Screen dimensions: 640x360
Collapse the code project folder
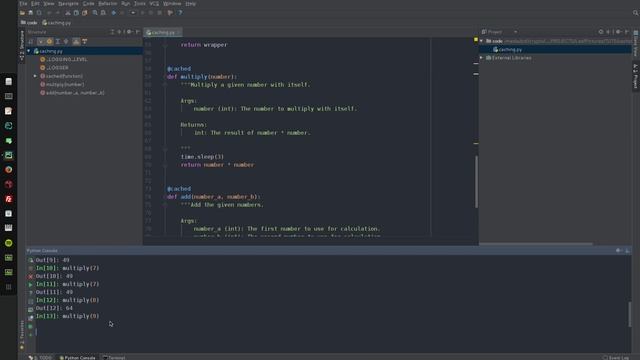482,41
